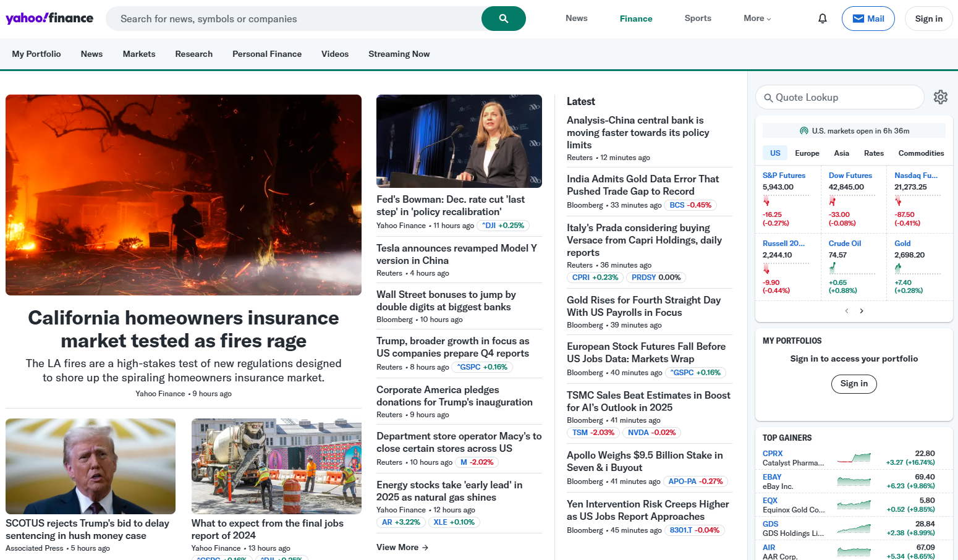
Task: Select the Commodities markets tab
Action: tap(921, 153)
